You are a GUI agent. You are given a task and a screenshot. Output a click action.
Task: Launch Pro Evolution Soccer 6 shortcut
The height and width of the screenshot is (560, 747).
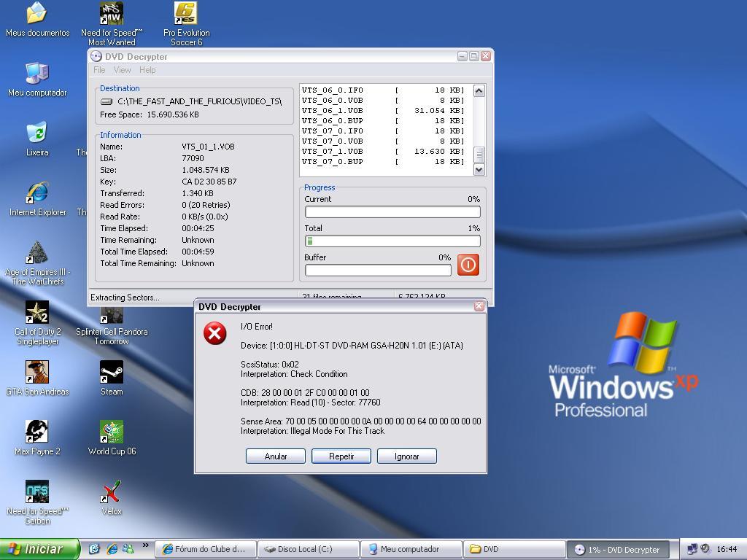coord(186,24)
